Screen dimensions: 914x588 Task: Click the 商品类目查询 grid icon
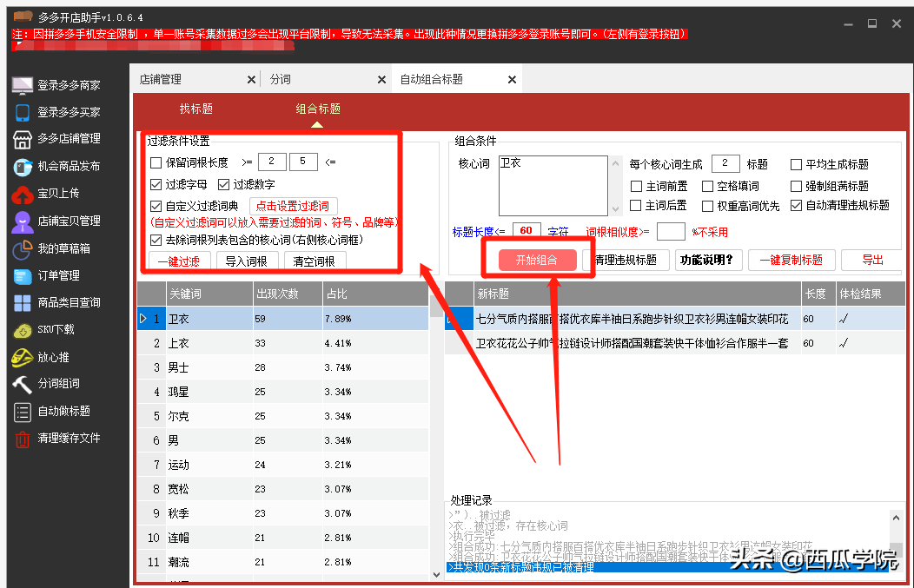(x=22, y=303)
